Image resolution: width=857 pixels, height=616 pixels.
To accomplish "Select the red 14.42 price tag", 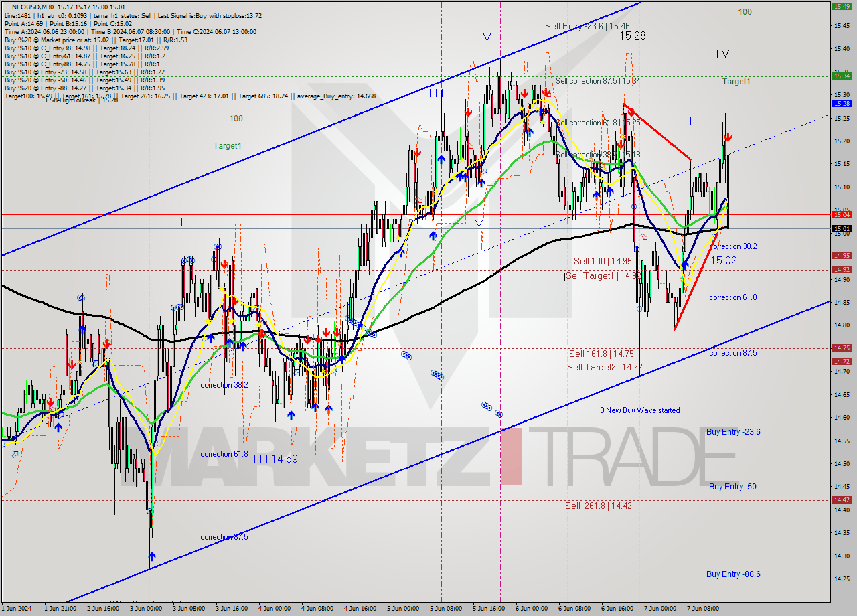I will click(841, 499).
